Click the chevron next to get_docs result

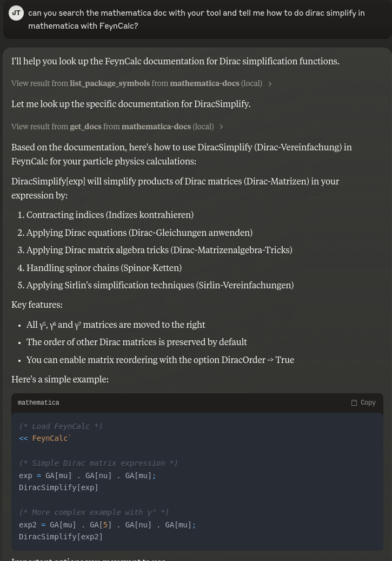click(221, 127)
